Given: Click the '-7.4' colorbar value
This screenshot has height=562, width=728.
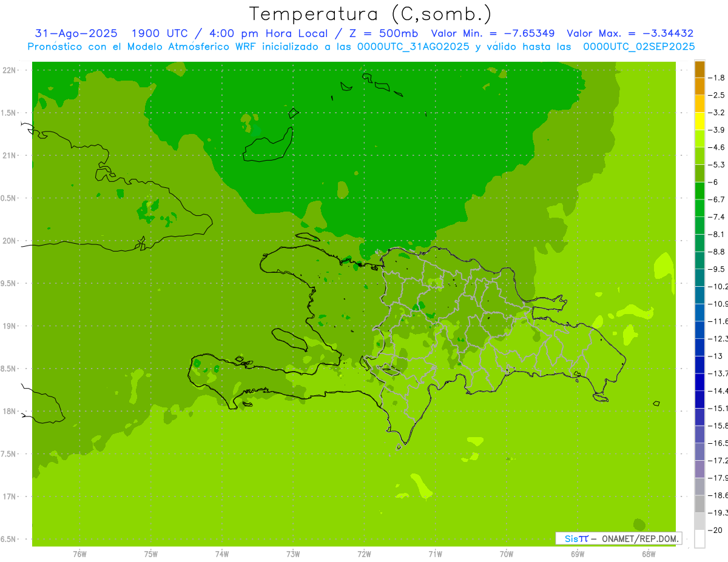Looking at the screenshot, I should [717, 217].
